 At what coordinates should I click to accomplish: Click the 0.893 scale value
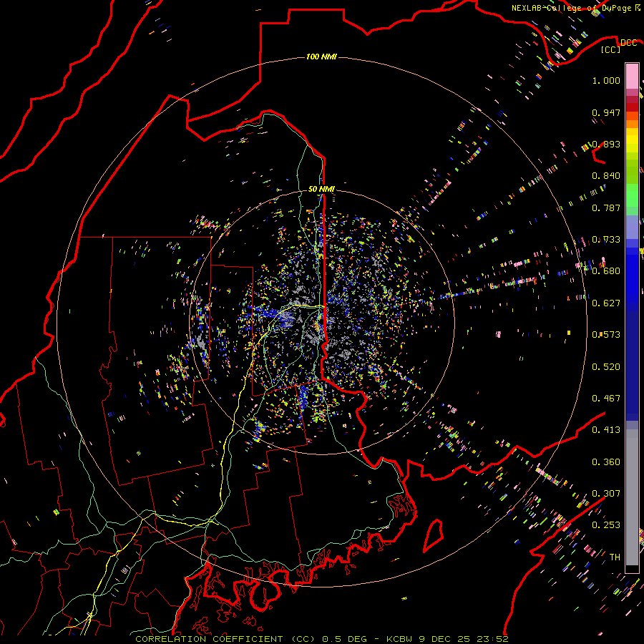tap(606, 144)
